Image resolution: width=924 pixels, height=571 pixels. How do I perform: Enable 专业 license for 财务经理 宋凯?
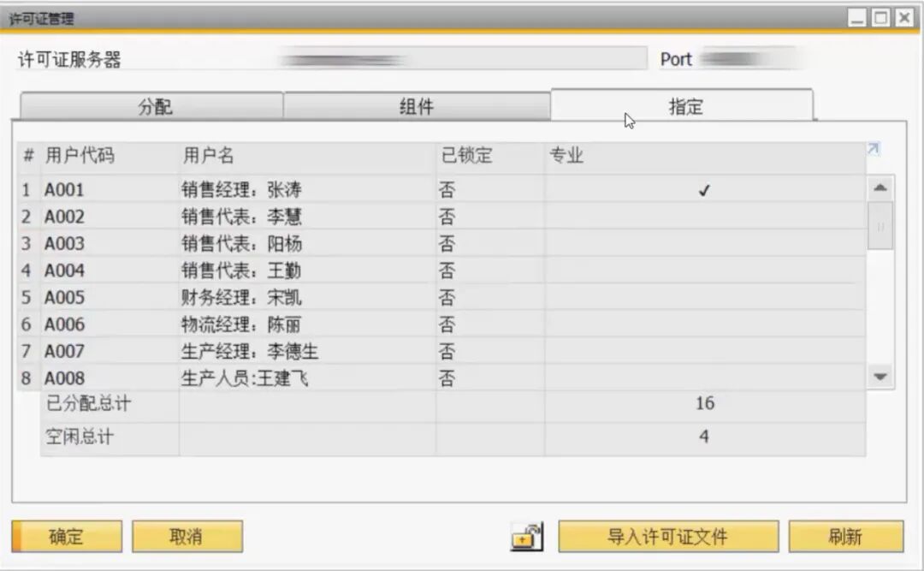coord(704,297)
